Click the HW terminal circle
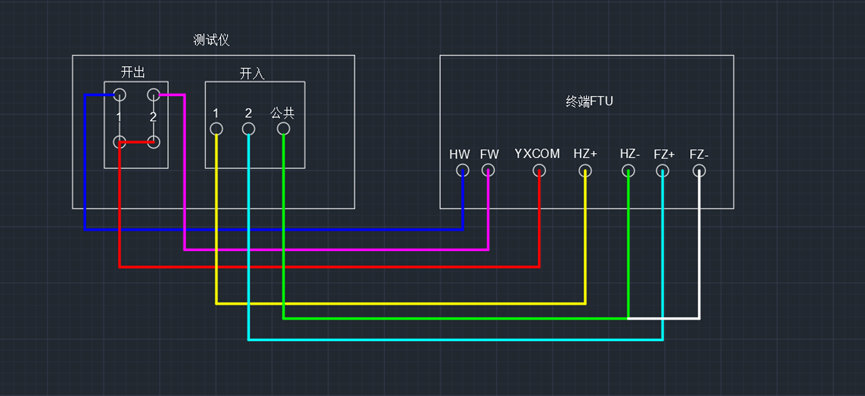Viewport: 865px width, 396px height. point(462,170)
